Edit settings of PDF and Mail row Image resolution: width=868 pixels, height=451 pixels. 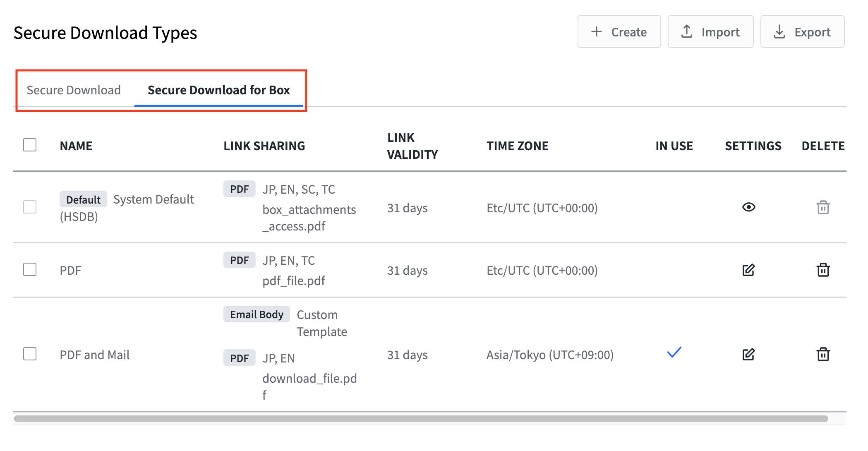pyautogui.click(x=748, y=355)
